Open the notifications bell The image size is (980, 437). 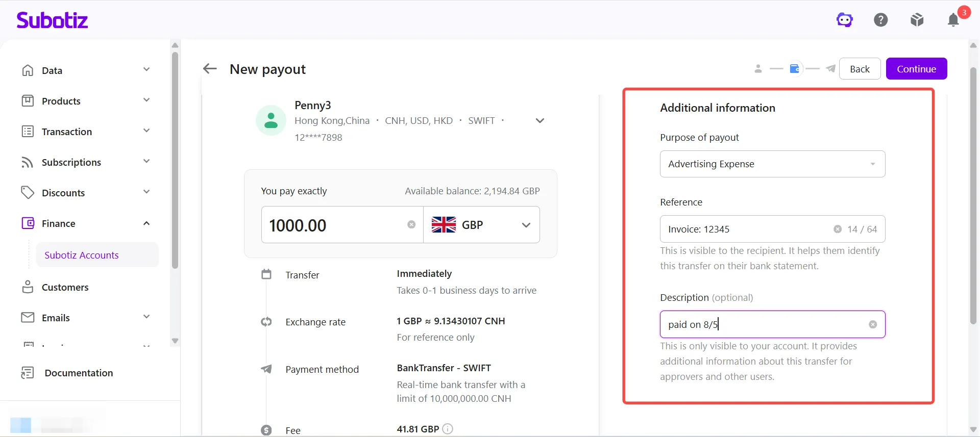pos(953,20)
